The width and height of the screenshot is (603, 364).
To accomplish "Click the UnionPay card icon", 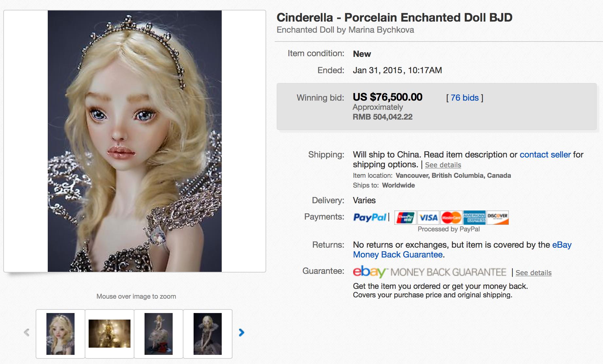I will pyautogui.click(x=405, y=218).
